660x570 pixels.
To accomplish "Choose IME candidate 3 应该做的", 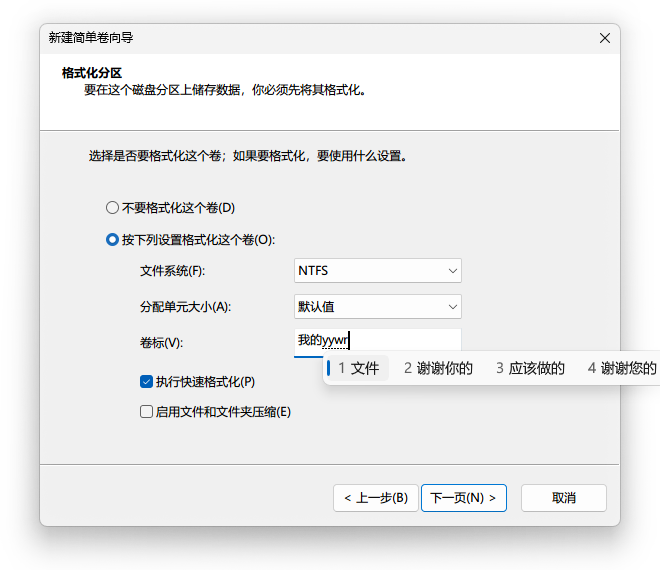I will pyautogui.click(x=530, y=368).
